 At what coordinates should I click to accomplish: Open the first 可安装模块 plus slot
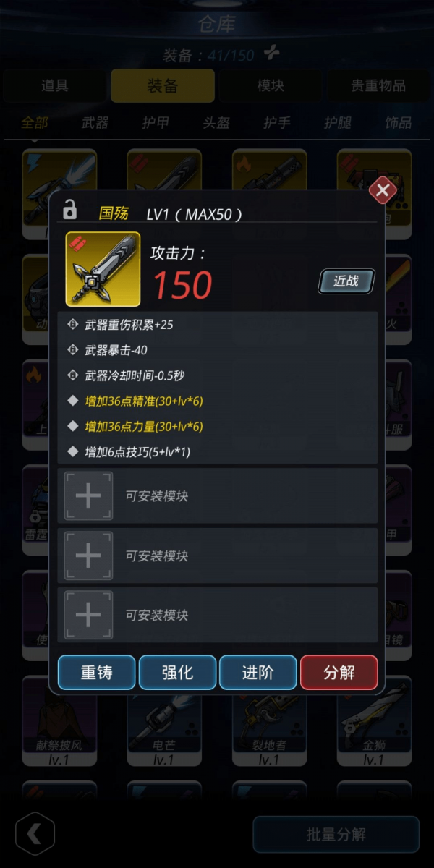tap(88, 496)
